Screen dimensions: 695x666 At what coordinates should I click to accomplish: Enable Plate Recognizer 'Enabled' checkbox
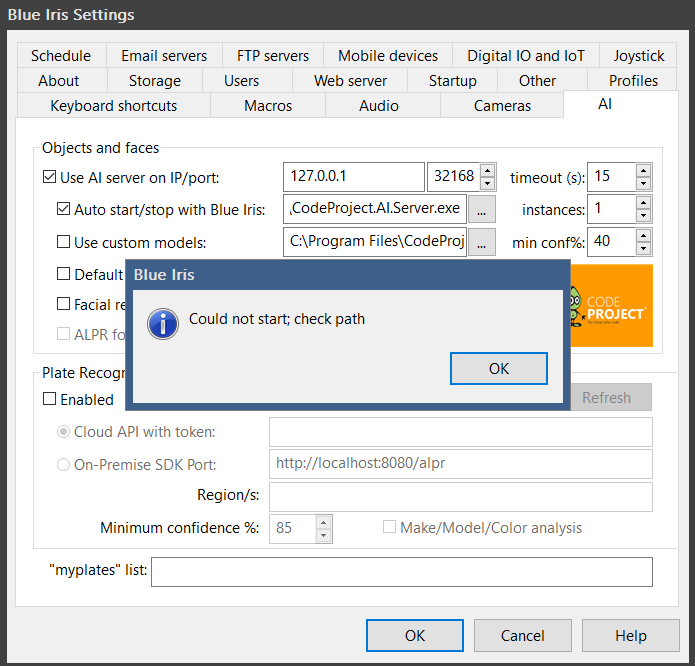(x=49, y=398)
